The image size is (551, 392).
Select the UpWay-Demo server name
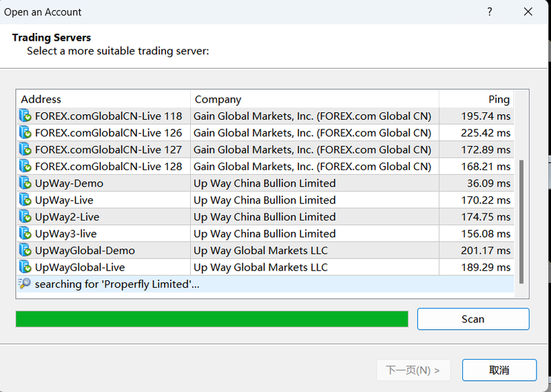tap(70, 183)
